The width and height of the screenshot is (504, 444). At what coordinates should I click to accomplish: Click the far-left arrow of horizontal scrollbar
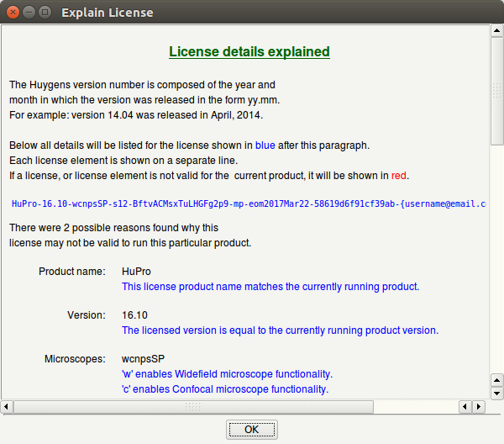(x=8, y=407)
